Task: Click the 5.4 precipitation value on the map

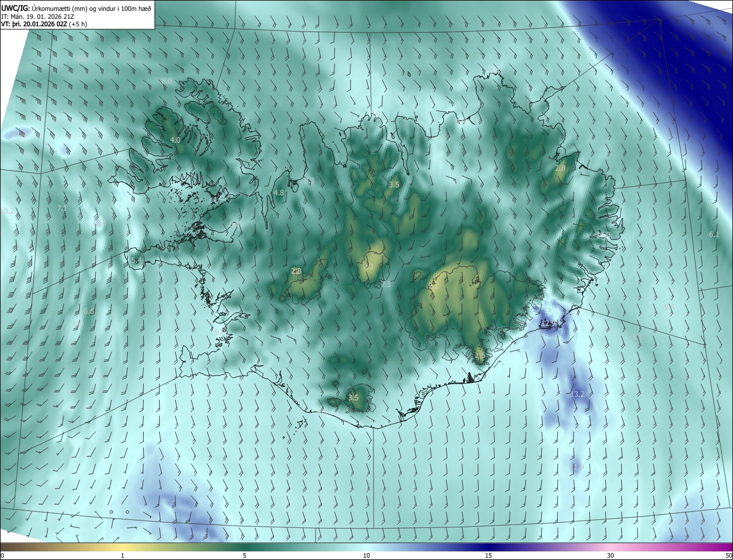Action: click(136, 261)
